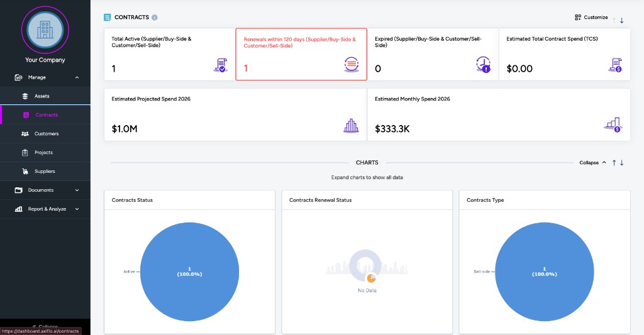
Task: Click the Total Contract Spend dollar icon
Action: pos(615,65)
